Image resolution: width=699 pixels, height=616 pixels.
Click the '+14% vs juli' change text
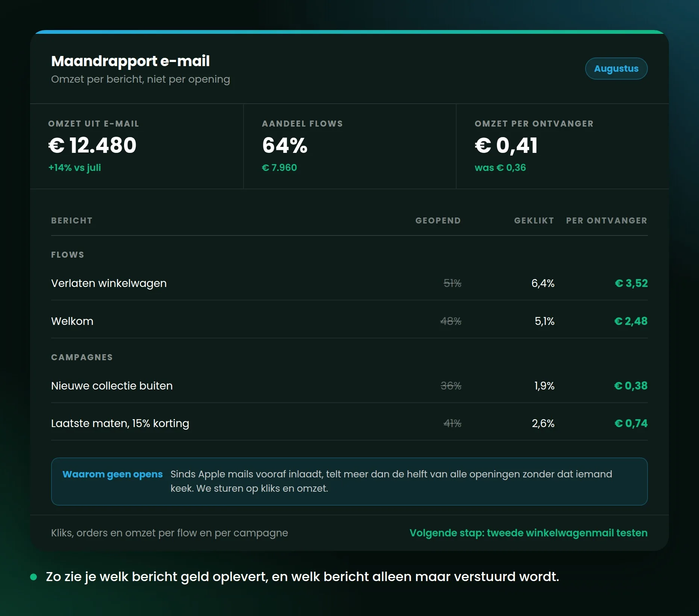click(x=75, y=168)
